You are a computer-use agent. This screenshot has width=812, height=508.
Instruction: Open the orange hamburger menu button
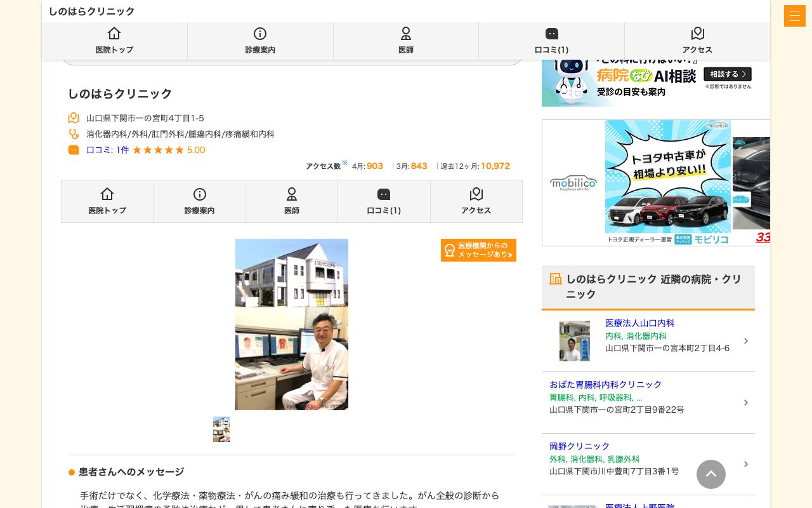[794, 16]
